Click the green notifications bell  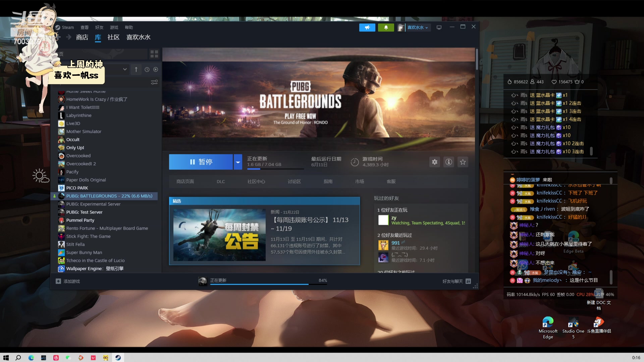pos(386,27)
